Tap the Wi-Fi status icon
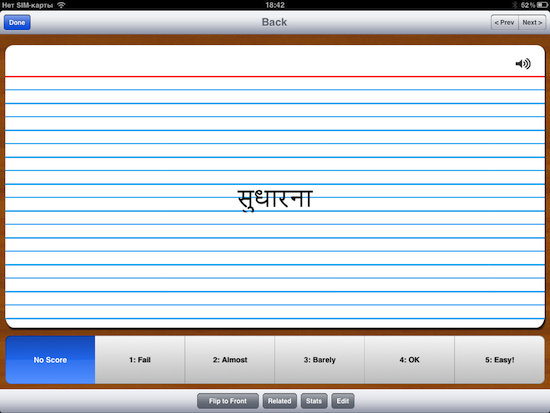Image resolution: width=550 pixels, height=413 pixels. coord(61,5)
